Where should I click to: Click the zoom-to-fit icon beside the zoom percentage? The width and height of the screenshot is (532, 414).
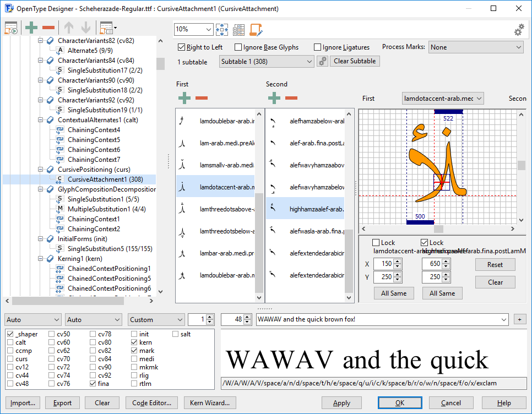pos(222,30)
